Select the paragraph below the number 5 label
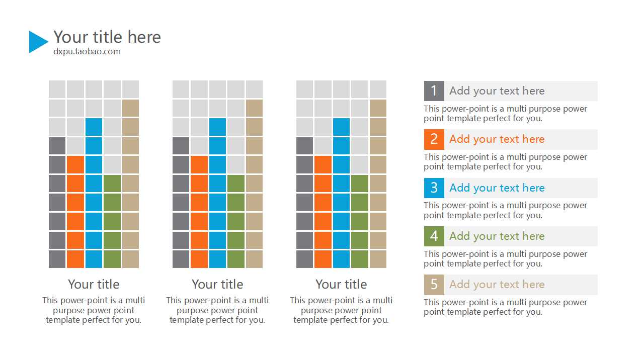Image resolution: width=644 pixels, height=362 pixels. (505, 307)
